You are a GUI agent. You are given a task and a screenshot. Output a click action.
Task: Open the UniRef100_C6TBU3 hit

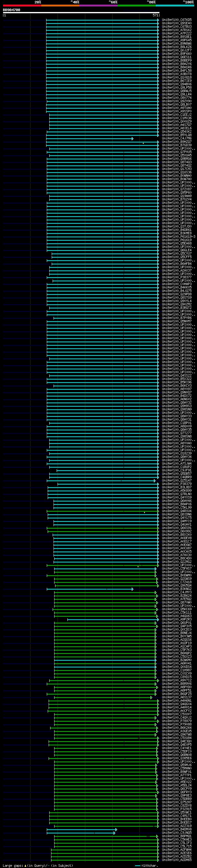pos(177,26)
